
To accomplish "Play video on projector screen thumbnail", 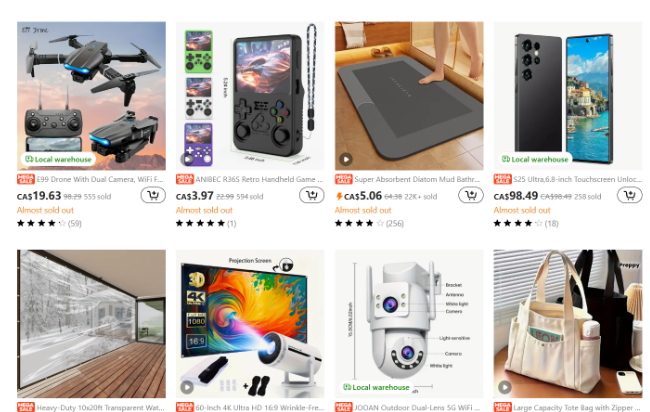I will pyautogui.click(x=187, y=387).
